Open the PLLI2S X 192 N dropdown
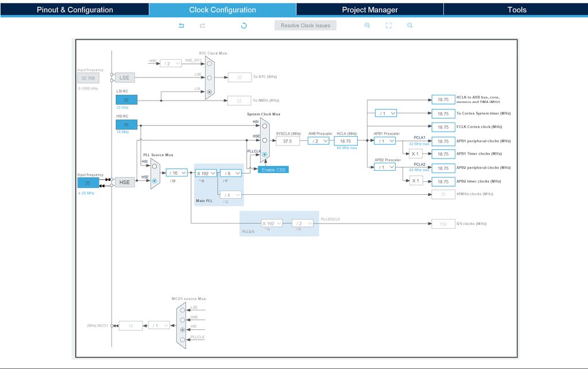Screen dimensions: 588x369 tap(272, 224)
